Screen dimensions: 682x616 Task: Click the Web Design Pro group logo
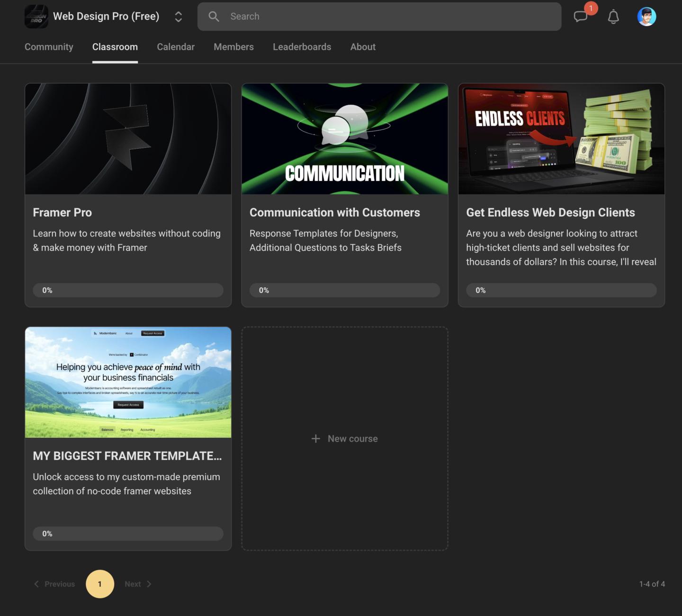[x=36, y=17]
